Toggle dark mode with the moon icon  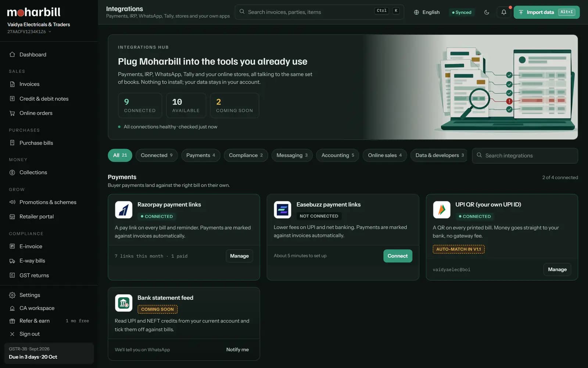point(487,12)
